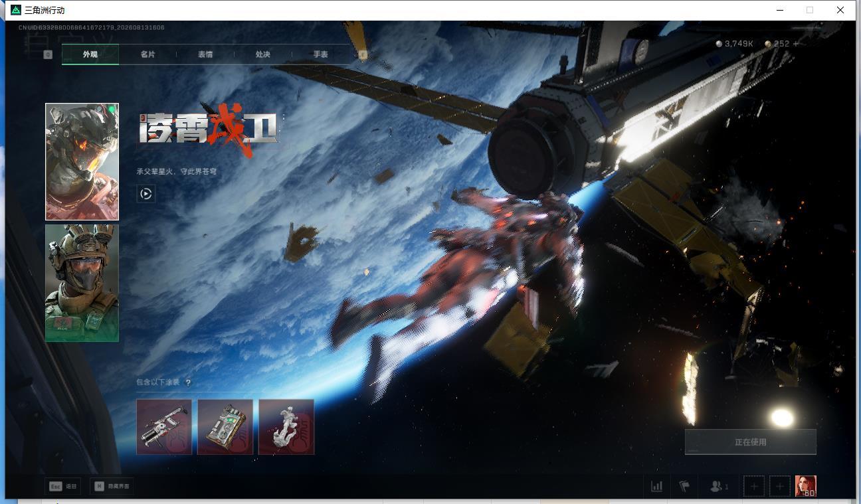Open the red-haired player avatar profile

tap(806, 487)
